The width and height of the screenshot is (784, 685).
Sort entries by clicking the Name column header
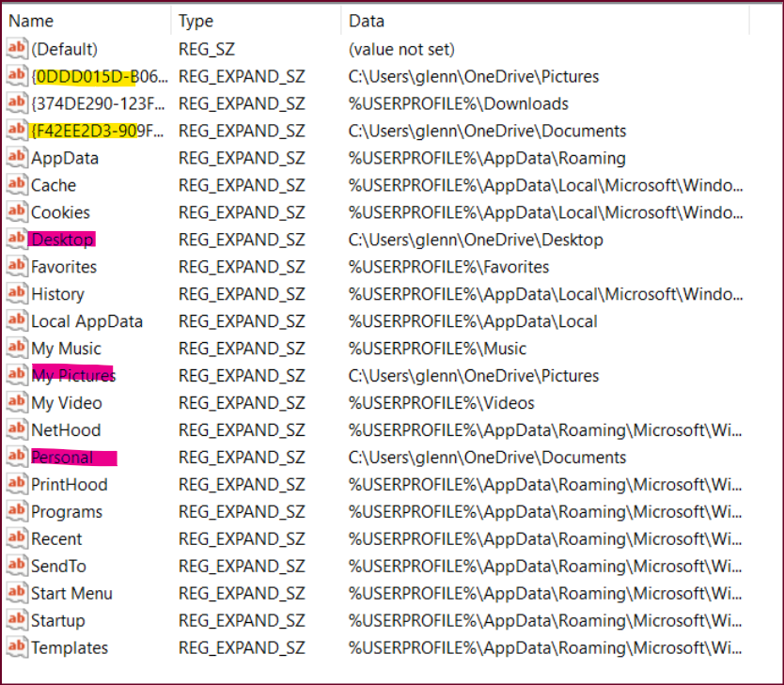[85, 20]
